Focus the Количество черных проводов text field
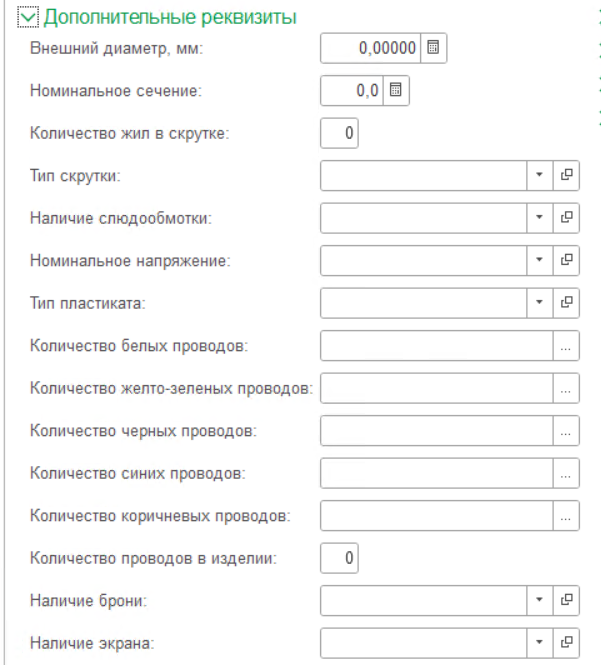Image resolution: width=601 pixels, height=665 pixels. click(x=437, y=430)
